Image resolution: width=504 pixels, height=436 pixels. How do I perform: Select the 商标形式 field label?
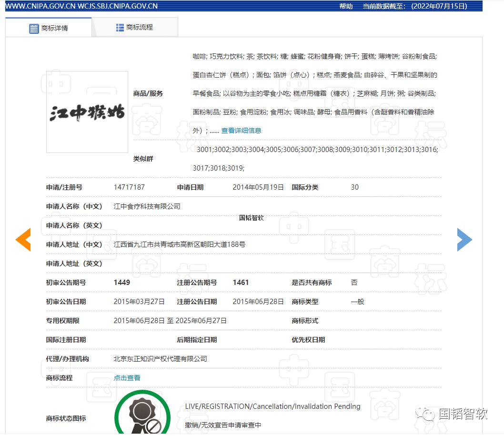click(x=305, y=321)
